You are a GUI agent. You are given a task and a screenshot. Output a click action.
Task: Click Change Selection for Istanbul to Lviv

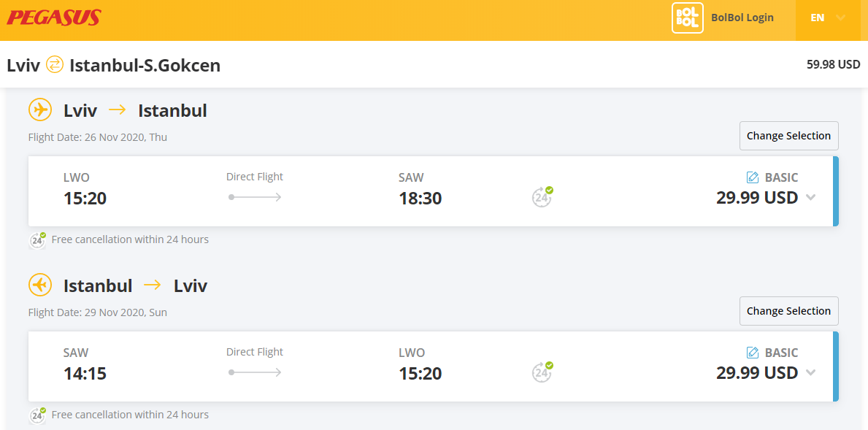(789, 311)
